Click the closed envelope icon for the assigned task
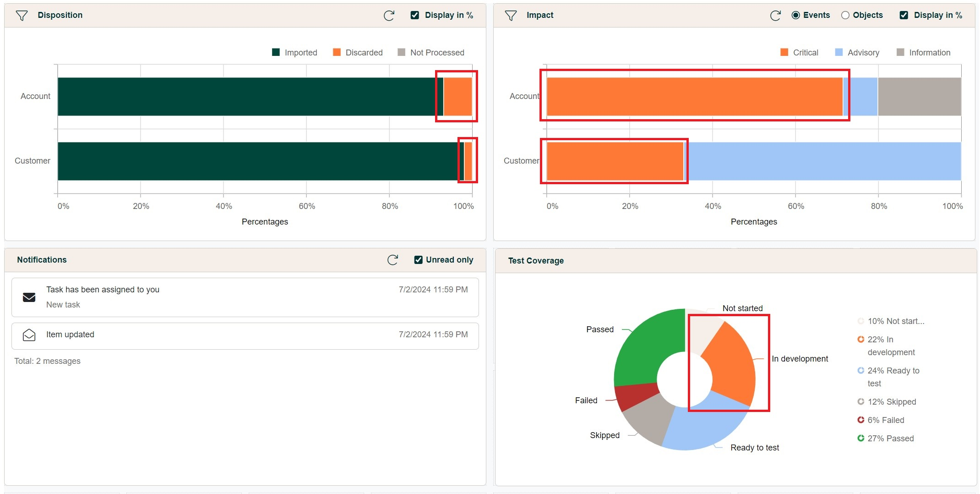The height and width of the screenshot is (494, 980). coord(29,297)
